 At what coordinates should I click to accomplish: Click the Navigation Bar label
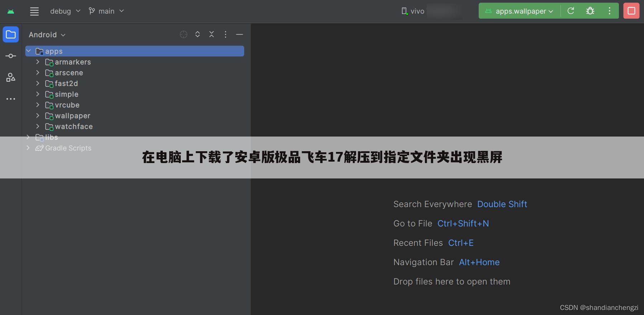[x=423, y=262]
